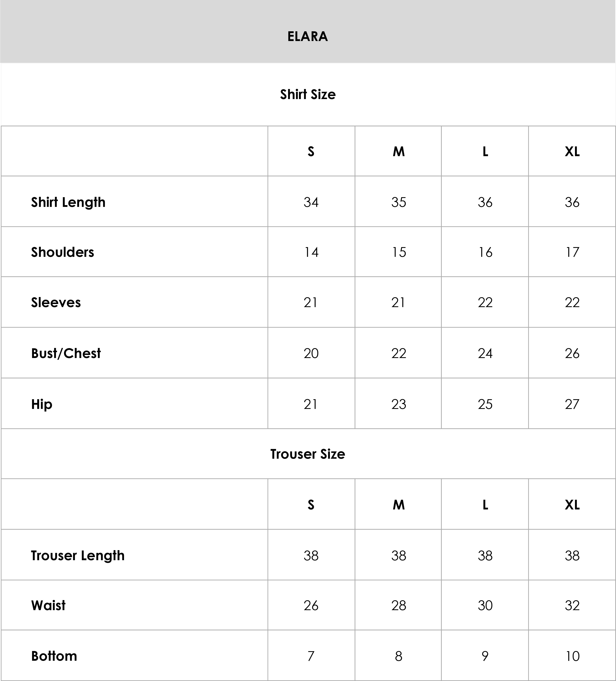Select the Hip row label

click(41, 404)
